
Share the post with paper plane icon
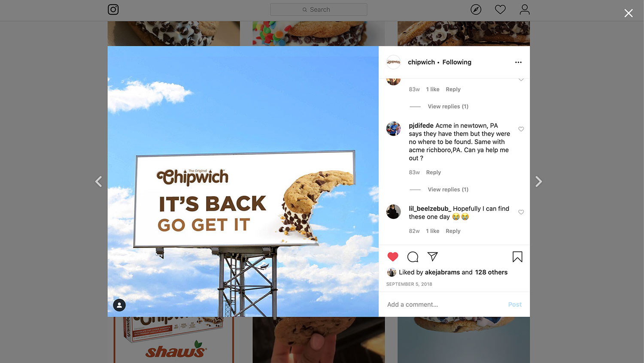point(433,257)
